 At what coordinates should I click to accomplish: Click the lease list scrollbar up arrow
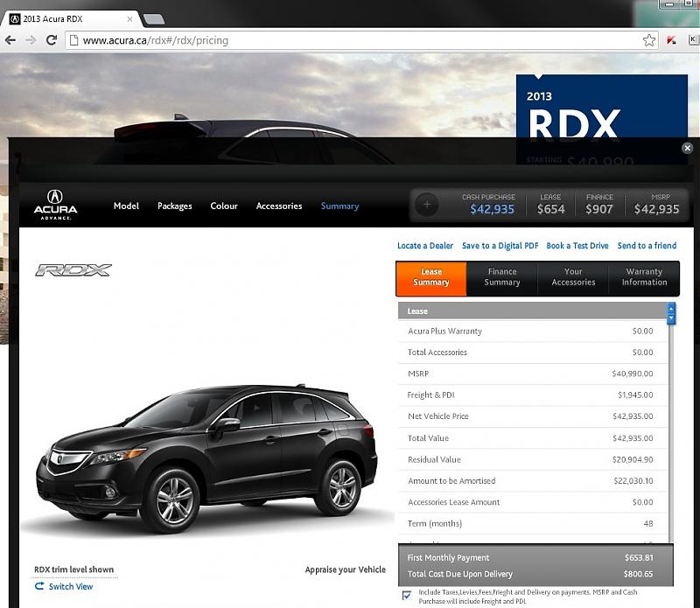tap(670, 309)
